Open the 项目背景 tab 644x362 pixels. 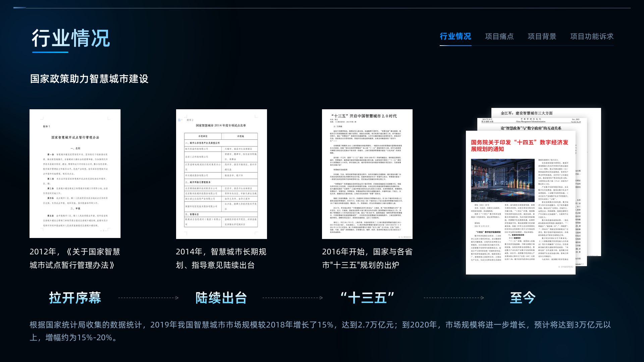pos(542,36)
